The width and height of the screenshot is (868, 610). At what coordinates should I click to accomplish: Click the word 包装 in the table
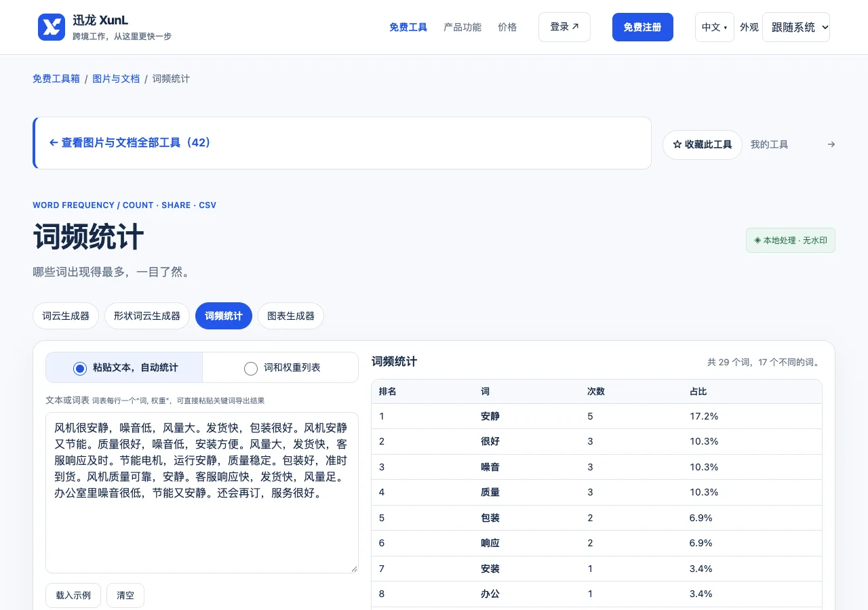pos(490,518)
